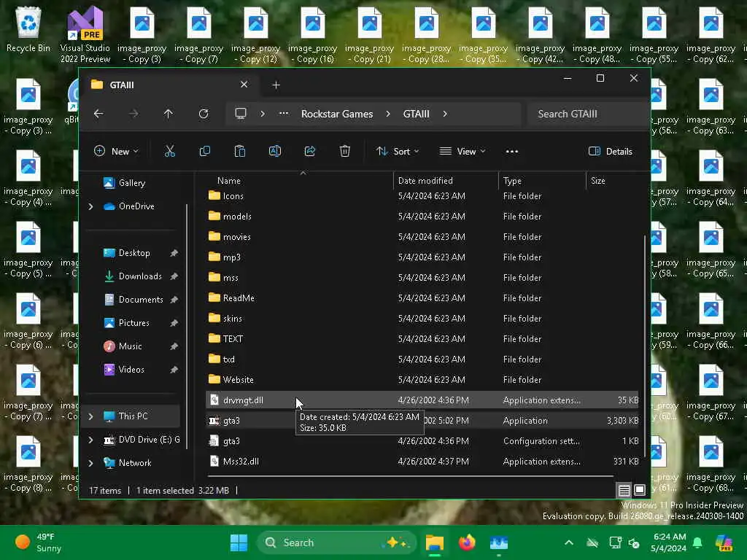Viewport: 747px width, 560px height.
Task: Select the movies folder
Action: (422, 237)
